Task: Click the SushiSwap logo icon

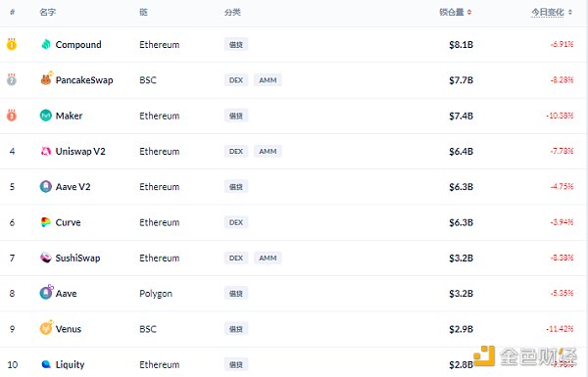Action: point(46,258)
